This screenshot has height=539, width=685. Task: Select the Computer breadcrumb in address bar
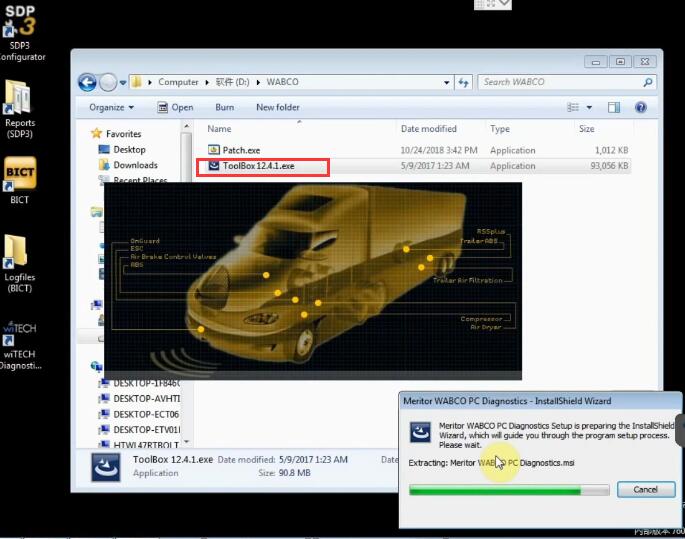[178, 82]
